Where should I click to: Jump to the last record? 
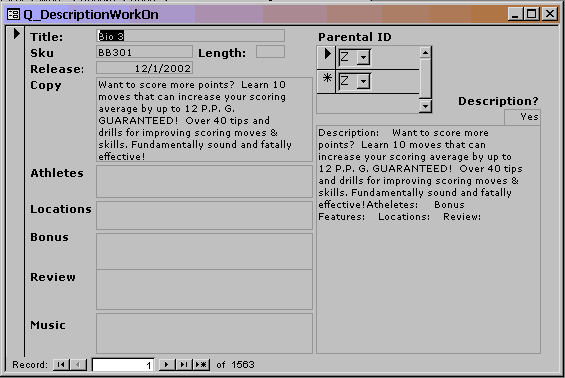184,365
